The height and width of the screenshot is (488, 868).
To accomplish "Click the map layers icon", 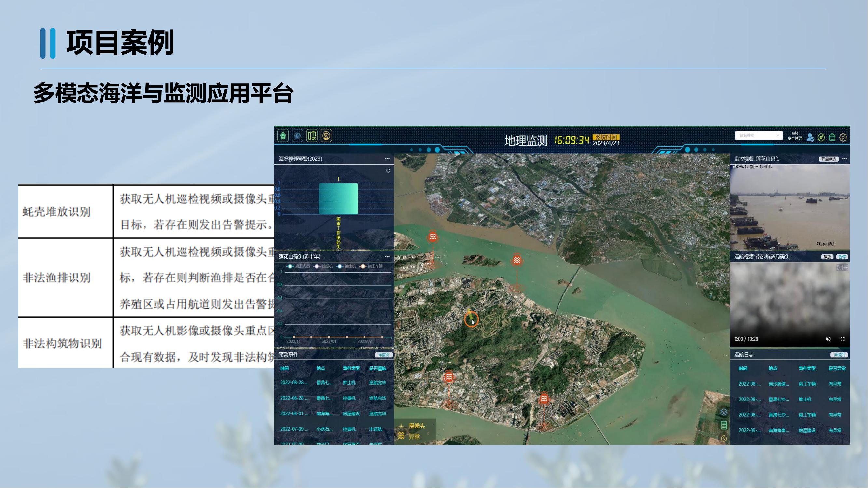I will click(x=723, y=412).
